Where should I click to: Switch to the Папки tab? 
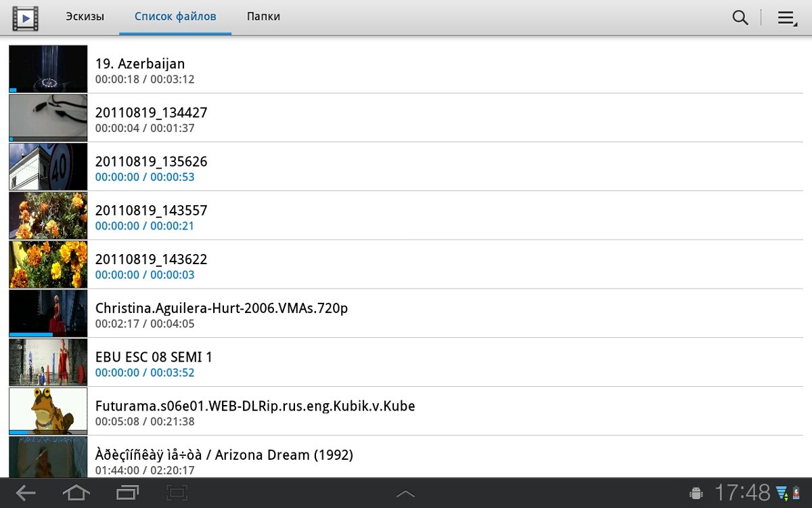263,16
